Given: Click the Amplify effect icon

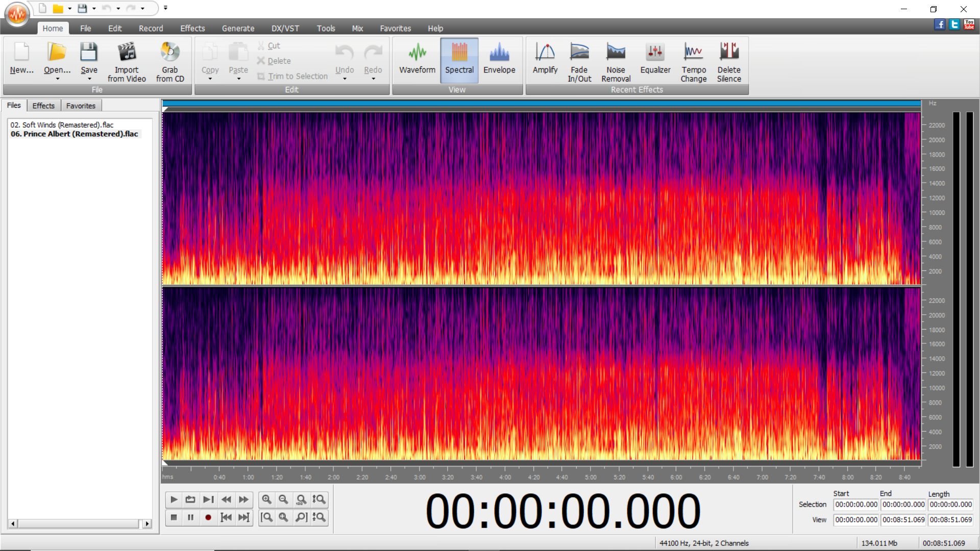Looking at the screenshot, I should tap(545, 53).
